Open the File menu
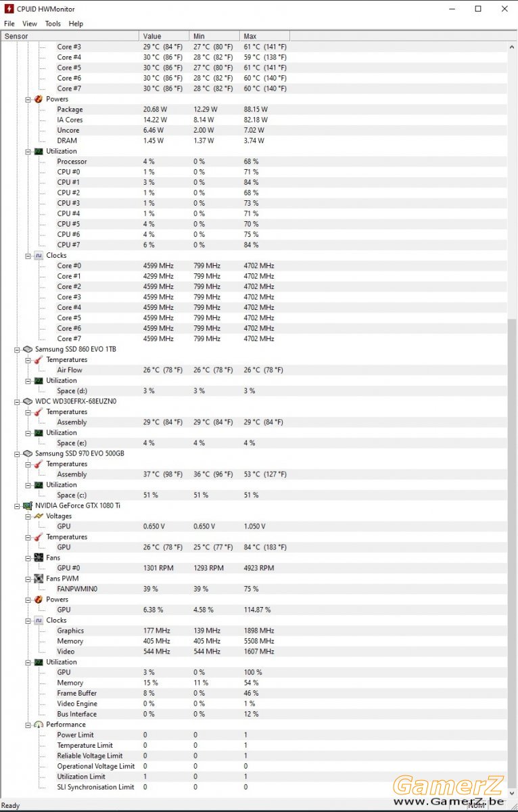The width and height of the screenshot is (518, 812). [9, 24]
